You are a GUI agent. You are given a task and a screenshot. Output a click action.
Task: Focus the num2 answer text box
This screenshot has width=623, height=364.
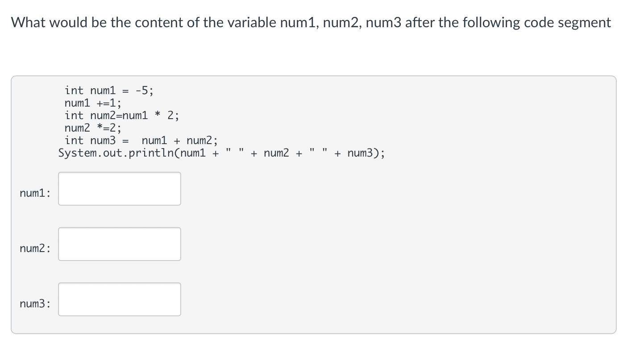120,244
